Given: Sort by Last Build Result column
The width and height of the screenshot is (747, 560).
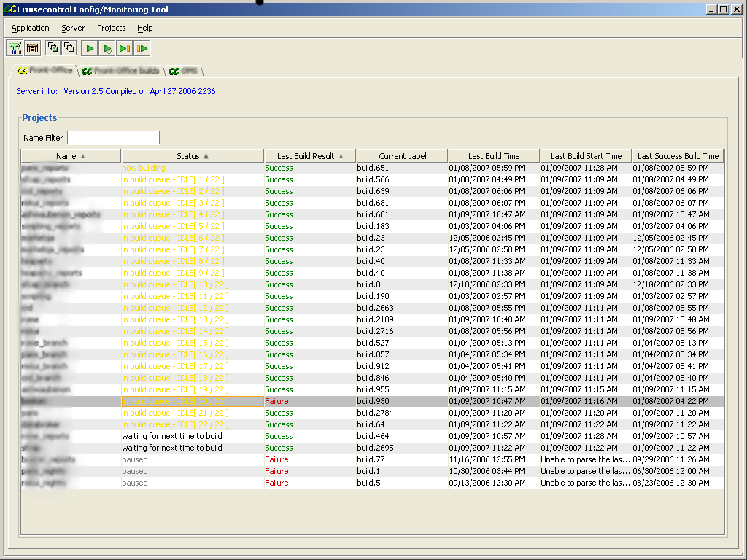Looking at the screenshot, I should click(x=309, y=156).
